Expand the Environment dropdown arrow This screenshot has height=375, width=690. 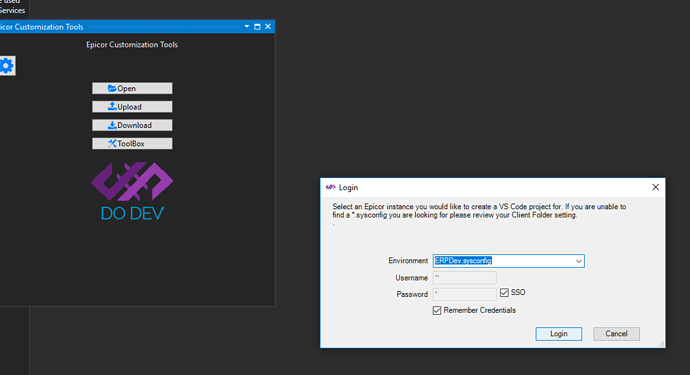(x=579, y=261)
